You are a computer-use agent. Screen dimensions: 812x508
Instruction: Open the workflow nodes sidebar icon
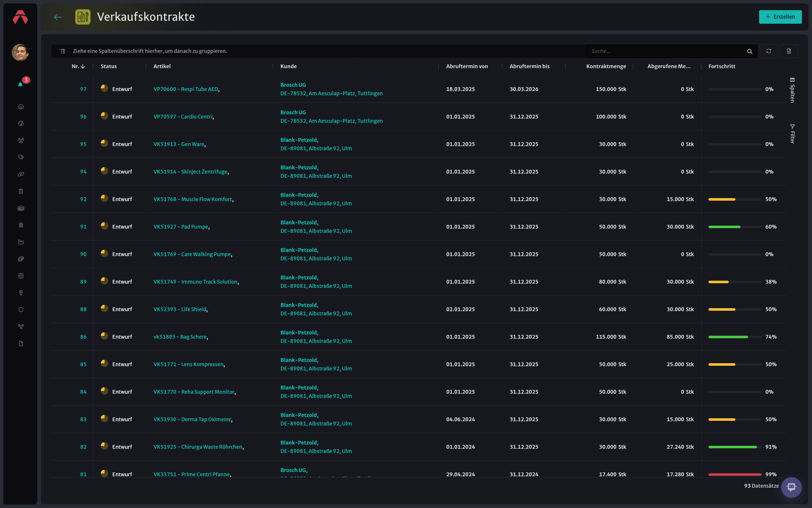point(21,327)
